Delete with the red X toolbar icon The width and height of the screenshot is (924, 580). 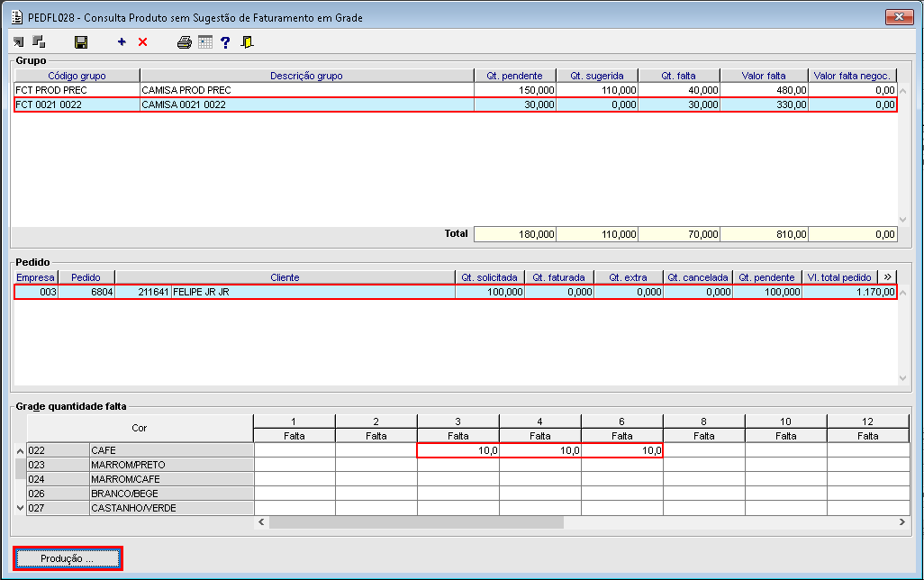(x=142, y=41)
